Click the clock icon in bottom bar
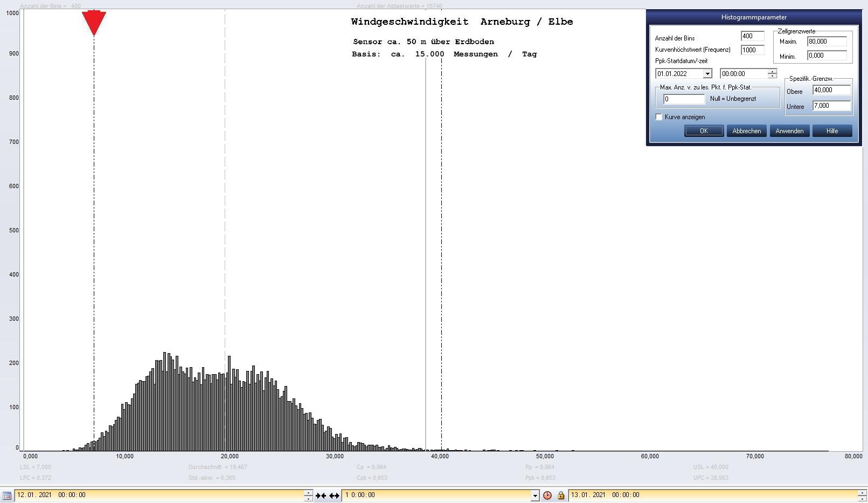Viewport: 868px width, 503px height. (x=547, y=495)
